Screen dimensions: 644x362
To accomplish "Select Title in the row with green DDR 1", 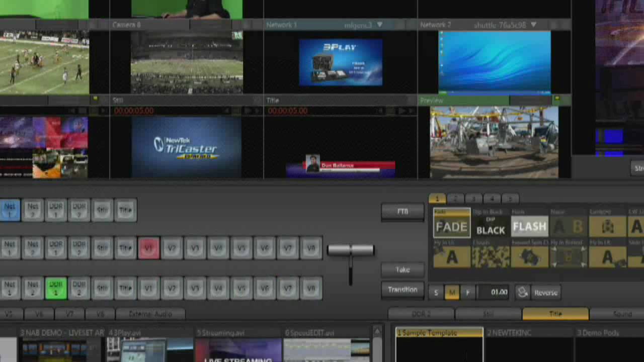I will click(125, 288).
